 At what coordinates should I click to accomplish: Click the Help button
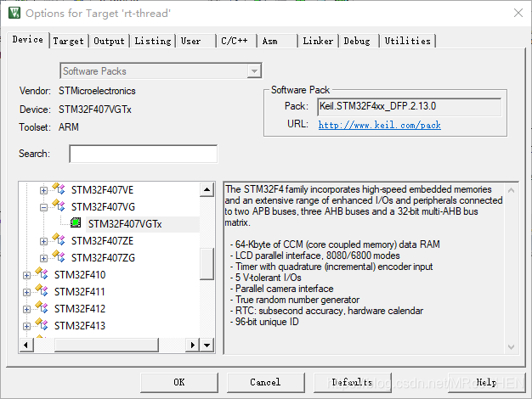tap(487, 382)
